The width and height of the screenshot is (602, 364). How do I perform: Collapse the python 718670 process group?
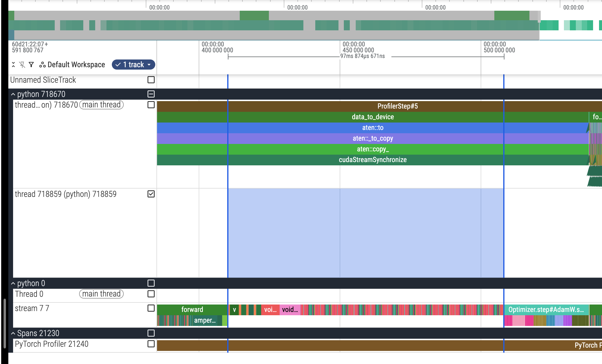tap(13, 94)
